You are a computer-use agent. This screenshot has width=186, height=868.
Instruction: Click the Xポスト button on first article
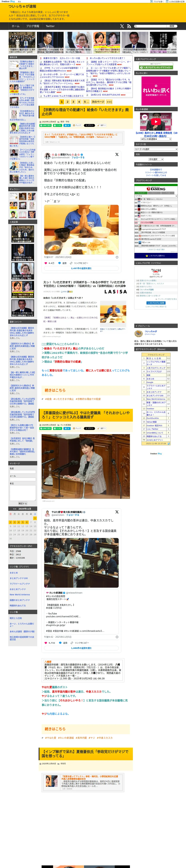(x=90, y=125)
